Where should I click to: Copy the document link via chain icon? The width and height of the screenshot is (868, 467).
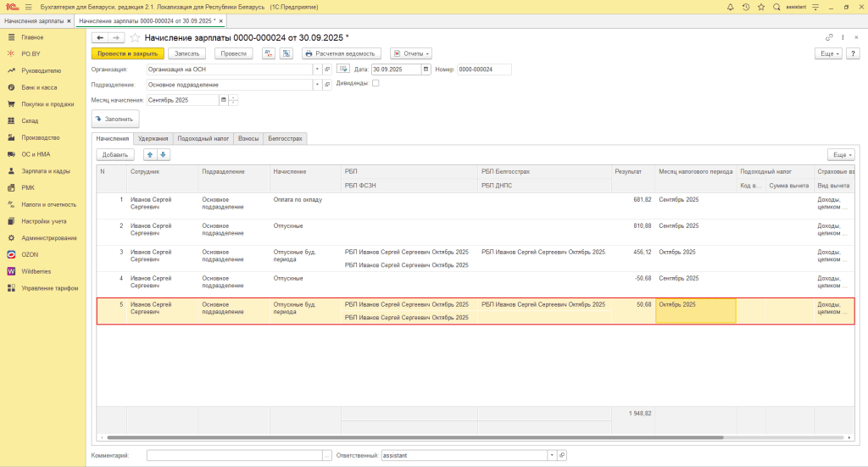point(829,37)
